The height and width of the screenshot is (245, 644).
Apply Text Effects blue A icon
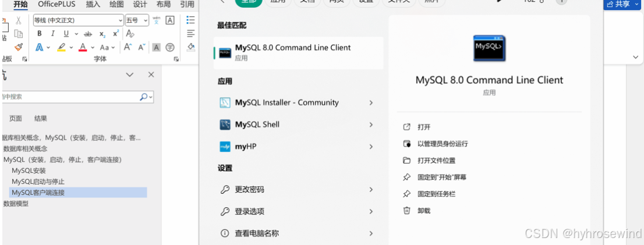pyautogui.click(x=40, y=47)
